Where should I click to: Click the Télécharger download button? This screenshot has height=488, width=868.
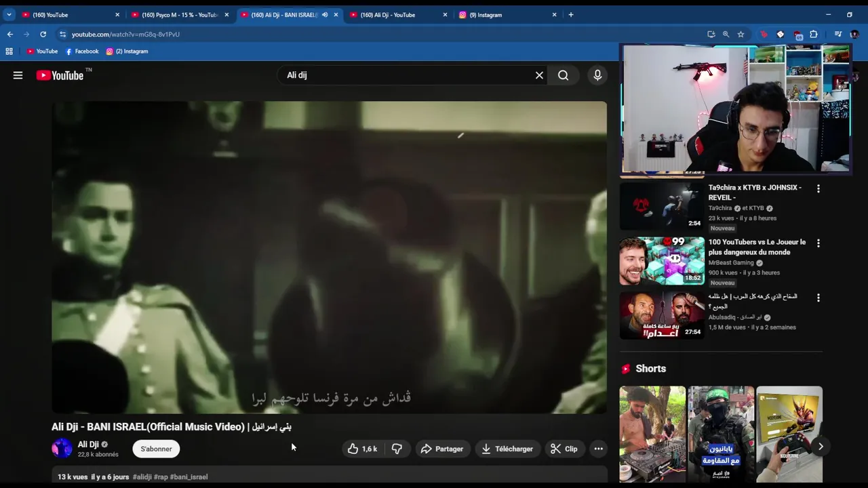tap(507, 449)
